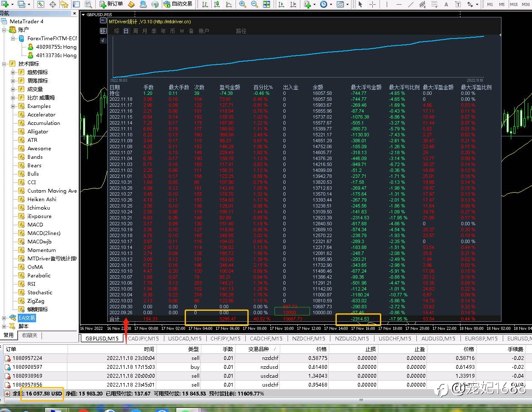Switch chart to line chart mode
The height and width of the screenshot is (412, 532).
point(229,4)
